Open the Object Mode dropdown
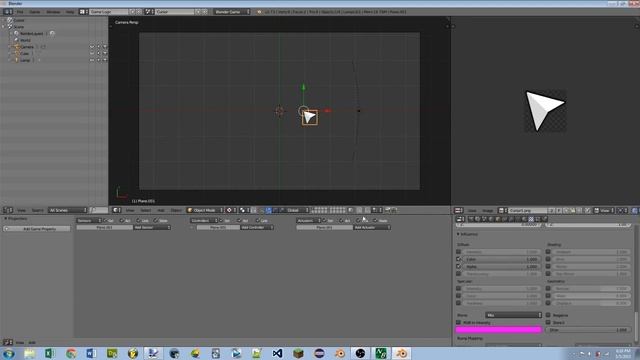Image resolution: width=640 pixels, height=360 pixels. [x=205, y=210]
